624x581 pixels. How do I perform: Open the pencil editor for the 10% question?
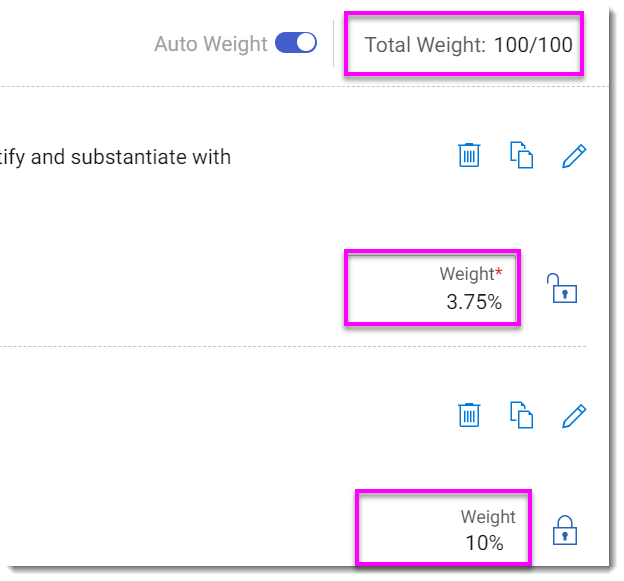[x=573, y=414]
